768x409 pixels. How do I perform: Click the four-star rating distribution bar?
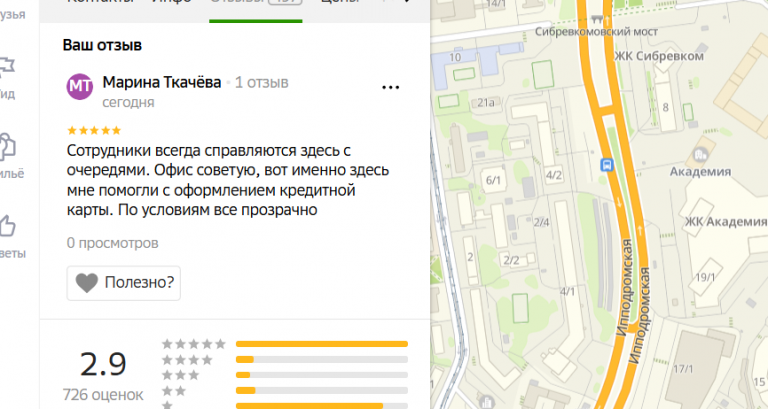[322, 360]
